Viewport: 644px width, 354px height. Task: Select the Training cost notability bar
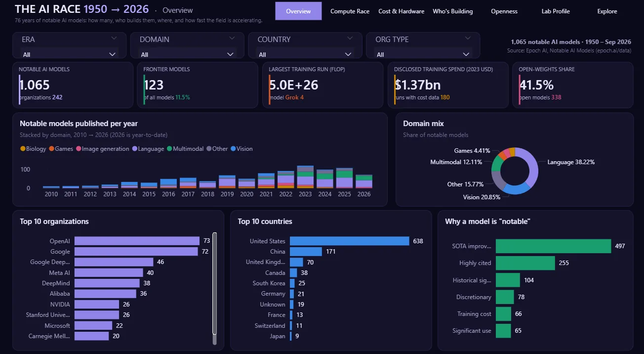[x=503, y=314]
